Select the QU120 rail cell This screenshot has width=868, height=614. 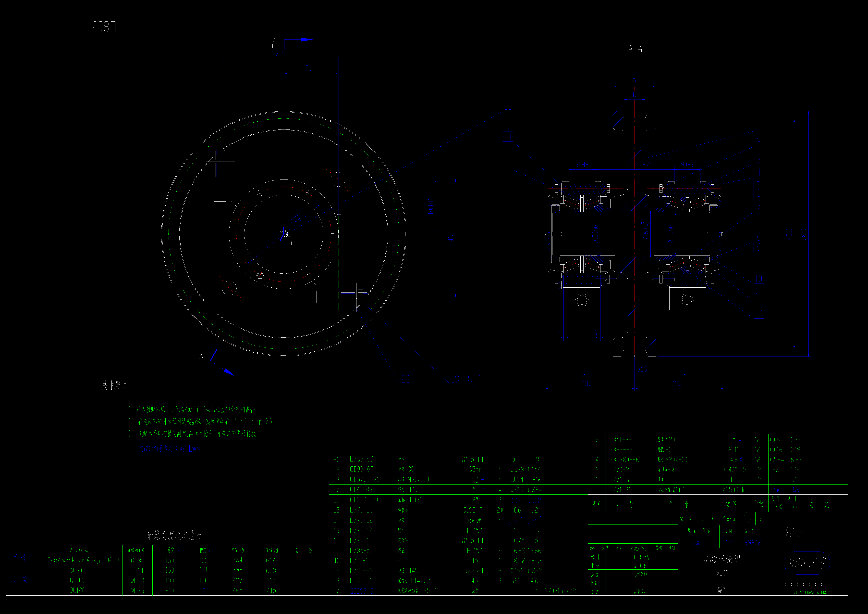[x=77, y=590]
